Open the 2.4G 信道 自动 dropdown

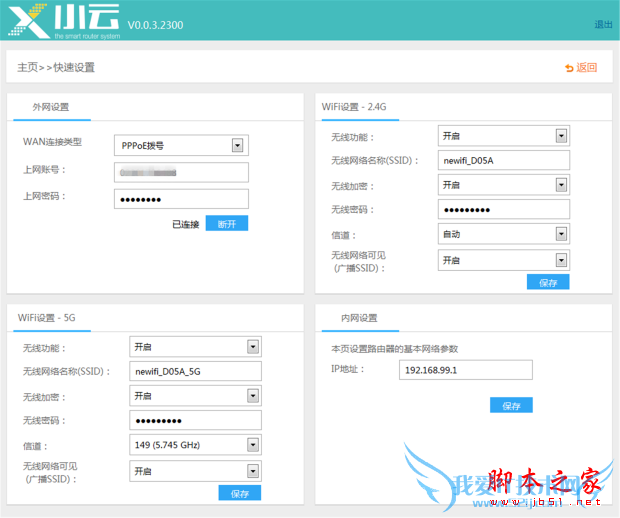coord(504,234)
